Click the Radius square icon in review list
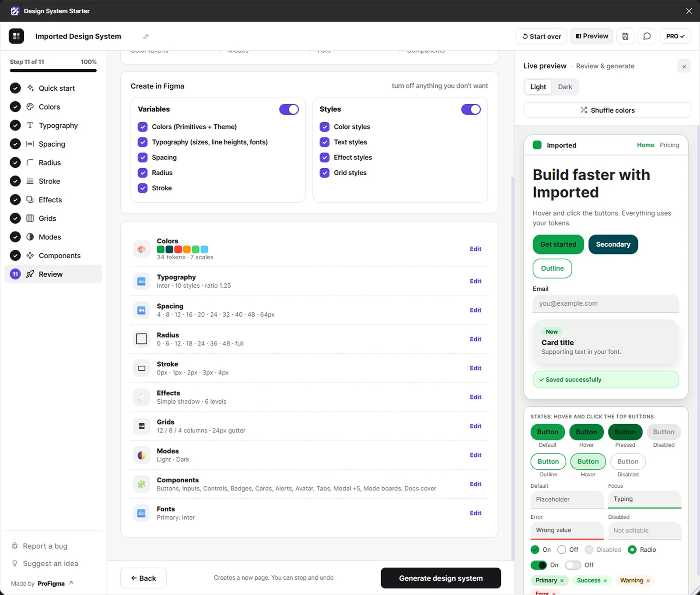 (x=141, y=339)
